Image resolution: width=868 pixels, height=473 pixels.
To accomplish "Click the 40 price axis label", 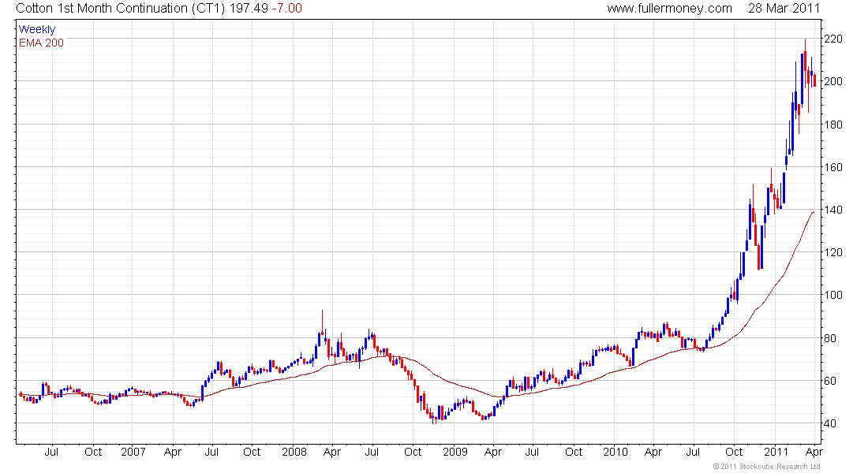I will 830,424.
